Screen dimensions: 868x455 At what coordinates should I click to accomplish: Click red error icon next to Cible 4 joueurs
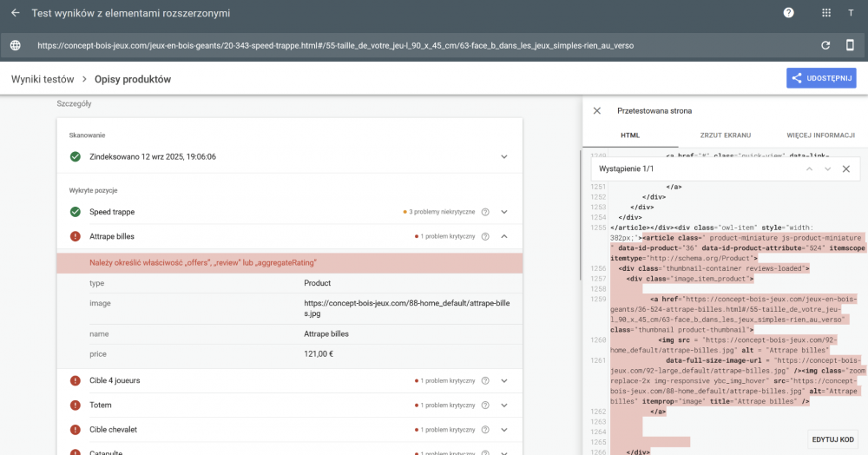[x=76, y=381]
